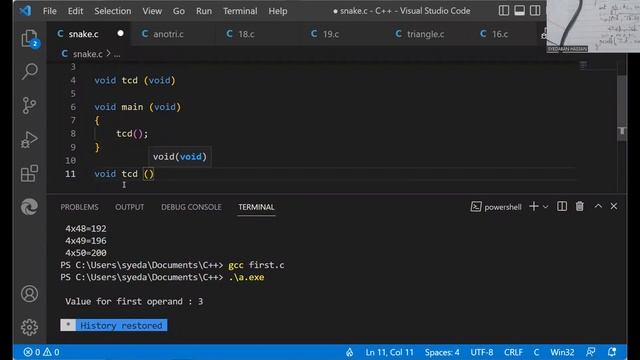Click 'gcc first.c' command in terminal
Screen dimensions: 640x360
coord(256,265)
